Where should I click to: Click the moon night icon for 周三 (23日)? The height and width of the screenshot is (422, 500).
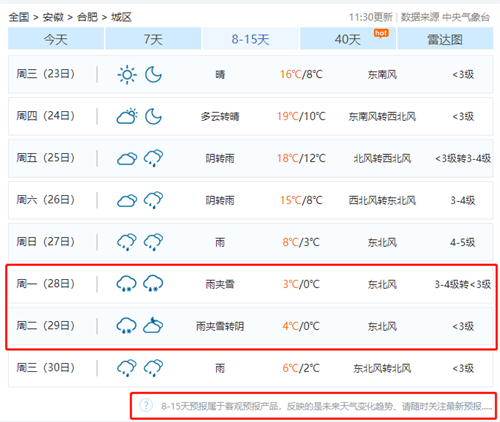153,74
